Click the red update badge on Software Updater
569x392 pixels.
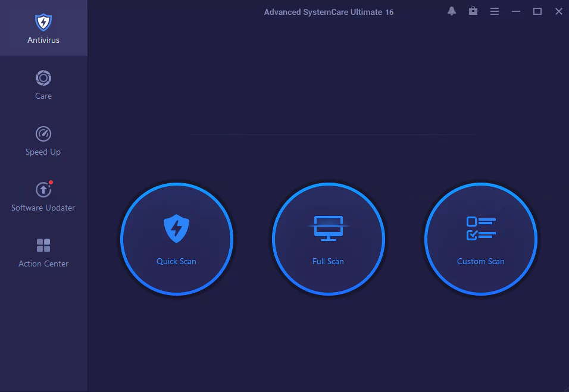point(51,181)
